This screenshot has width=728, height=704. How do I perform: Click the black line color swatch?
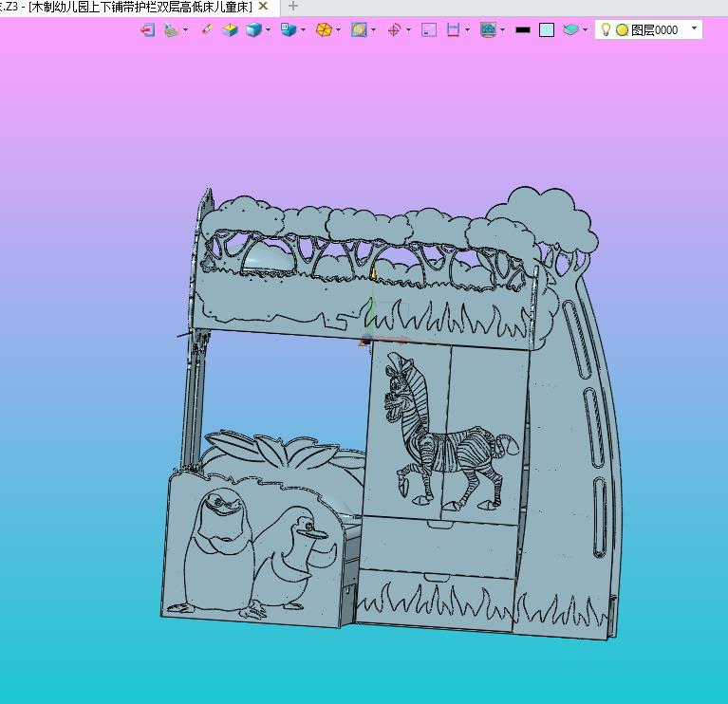click(523, 30)
